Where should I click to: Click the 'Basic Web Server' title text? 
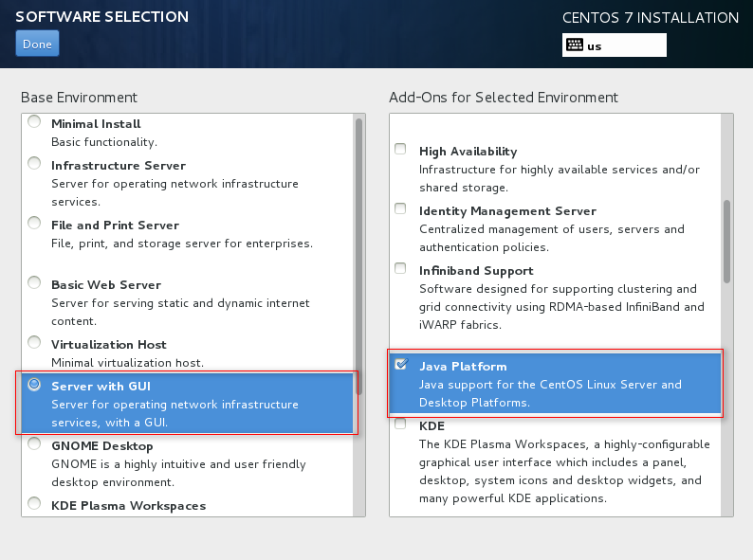pyautogui.click(x=106, y=285)
